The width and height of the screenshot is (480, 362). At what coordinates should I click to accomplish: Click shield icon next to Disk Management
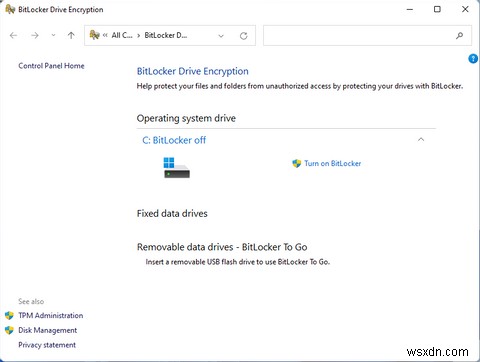tap(9, 330)
